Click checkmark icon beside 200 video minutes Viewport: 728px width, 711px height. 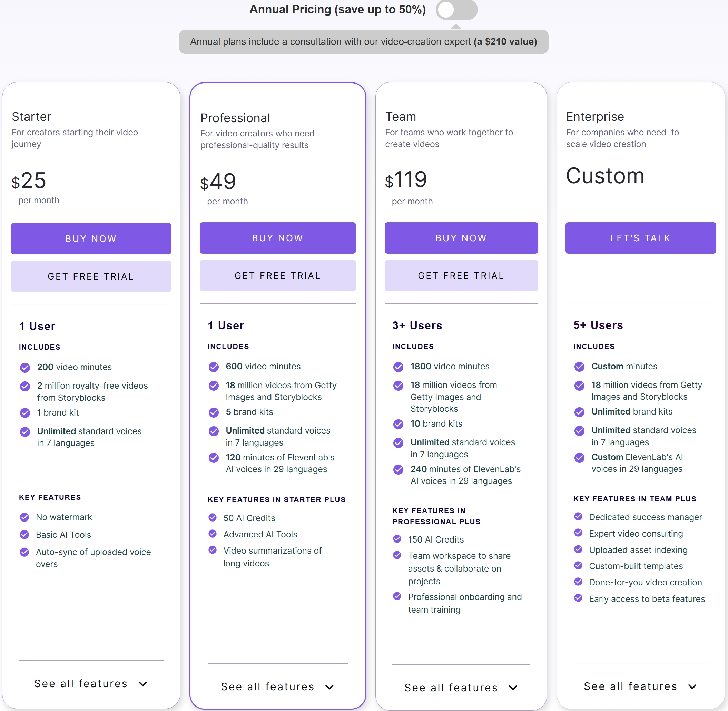click(25, 368)
